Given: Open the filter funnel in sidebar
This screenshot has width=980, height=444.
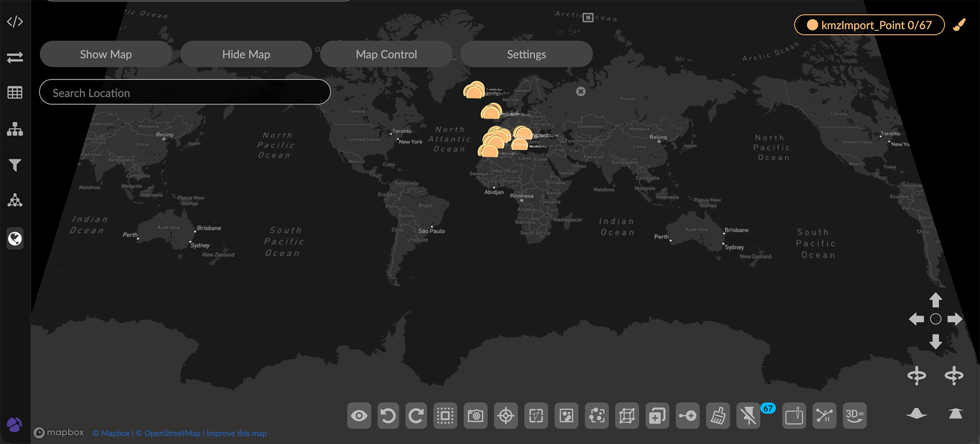Looking at the screenshot, I should (x=15, y=165).
